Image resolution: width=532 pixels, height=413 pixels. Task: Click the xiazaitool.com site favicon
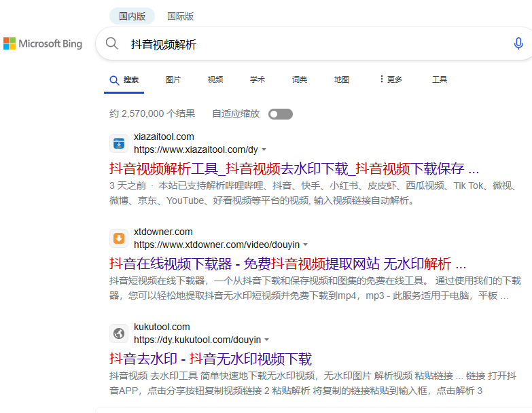(119, 143)
